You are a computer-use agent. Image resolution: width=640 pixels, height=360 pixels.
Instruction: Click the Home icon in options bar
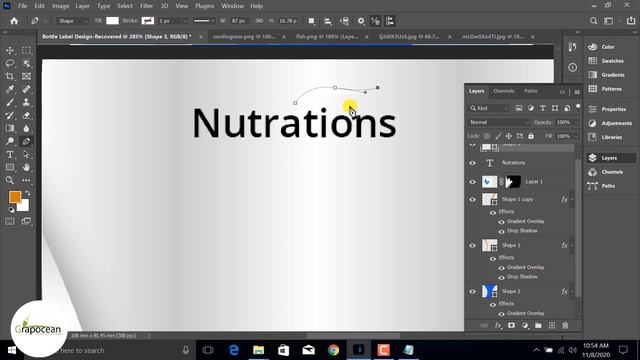point(14,21)
